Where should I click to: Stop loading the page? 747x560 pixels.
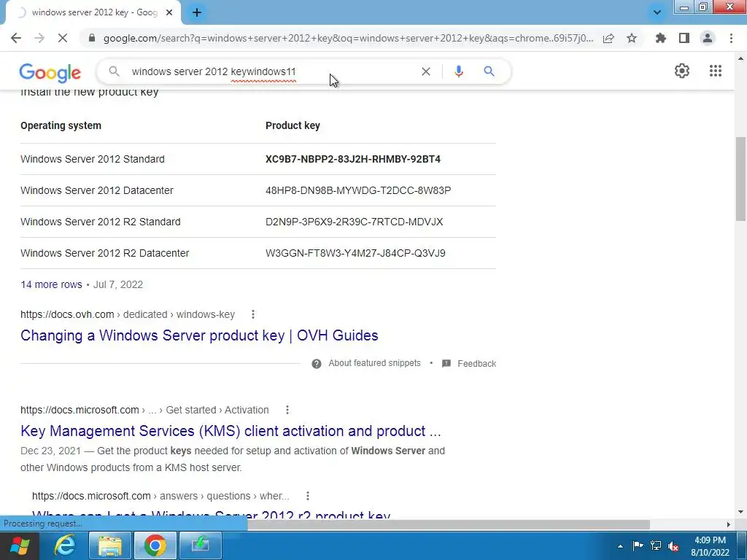(63, 38)
